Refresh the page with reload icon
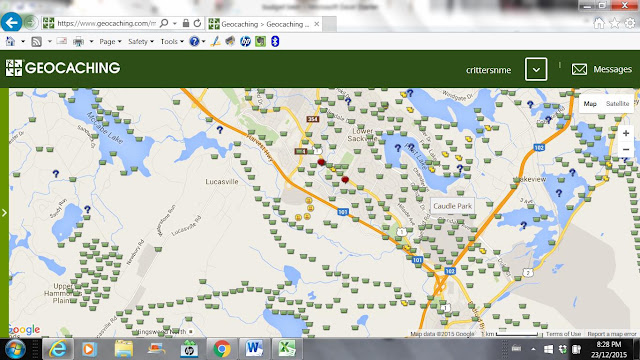Image resolution: width=640 pixels, height=360 pixels. click(197, 23)
